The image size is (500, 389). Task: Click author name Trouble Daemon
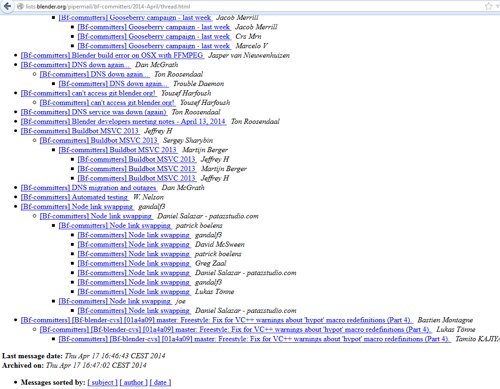(x=199, y=84)
